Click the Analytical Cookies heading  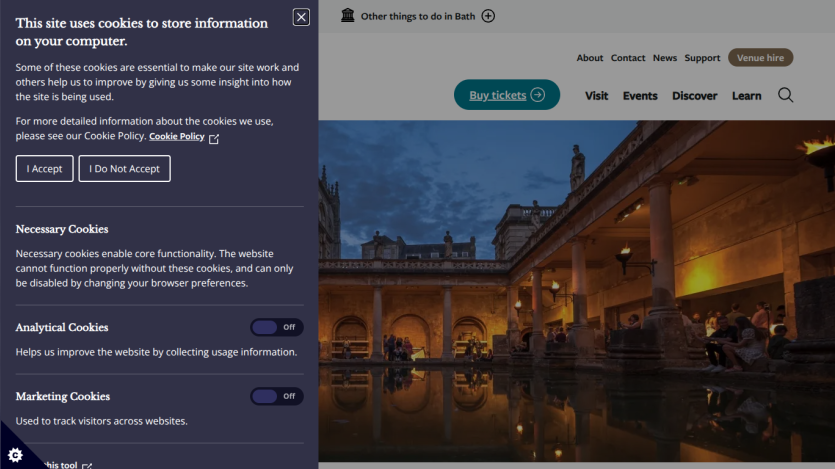click(62, 327)
